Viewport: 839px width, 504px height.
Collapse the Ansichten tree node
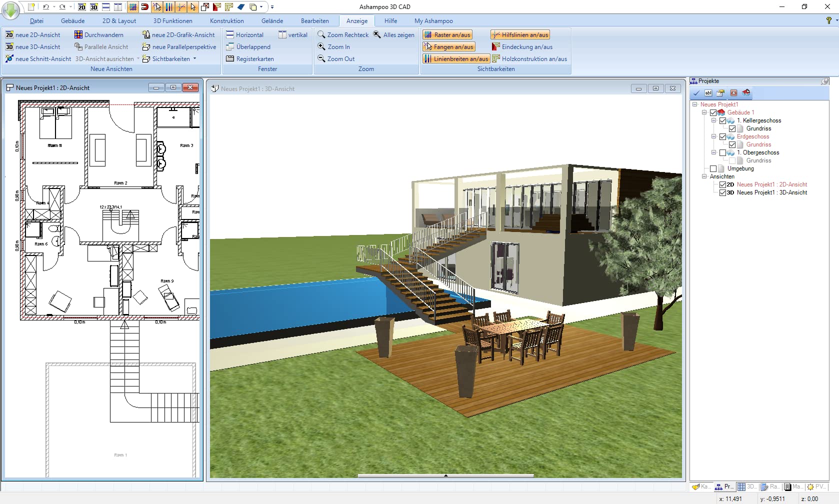(x=704, y=176)
